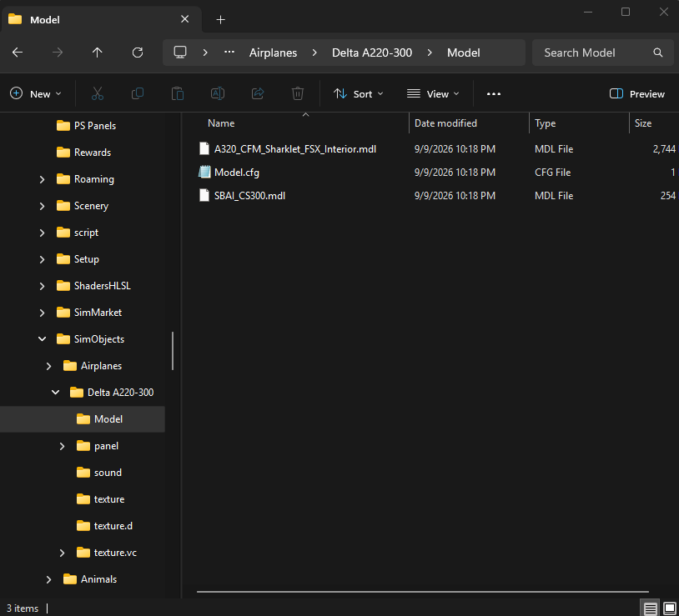679x616 pixels.
Task: Open the See more options menu
Action: [494, 94]
